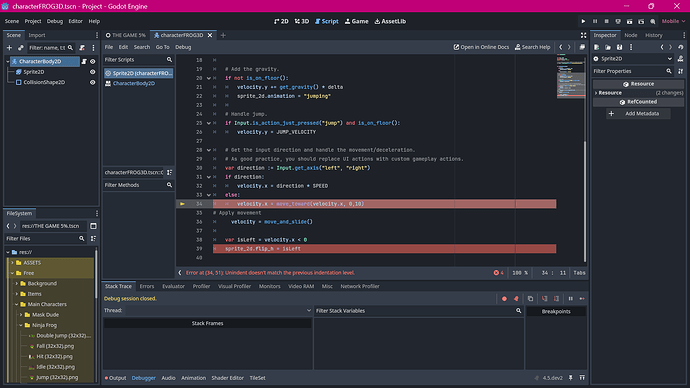Hide the Sprite2D node visibility eye
This screenshot has width=690, height=388.
92,72
